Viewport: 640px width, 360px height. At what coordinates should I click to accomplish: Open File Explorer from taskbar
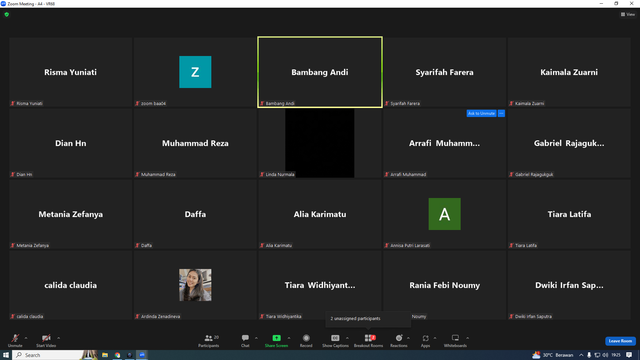pyautogui.click(x=105, y=355)
